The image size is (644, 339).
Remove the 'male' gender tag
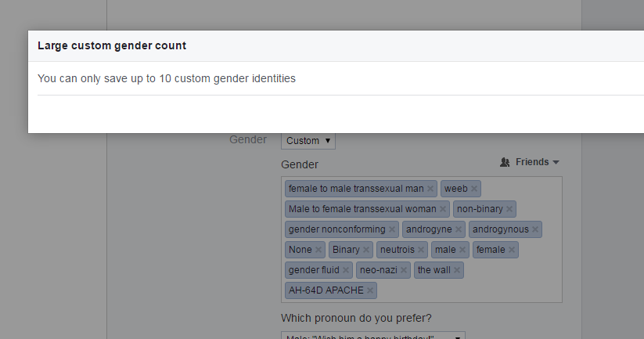(462, 250)
